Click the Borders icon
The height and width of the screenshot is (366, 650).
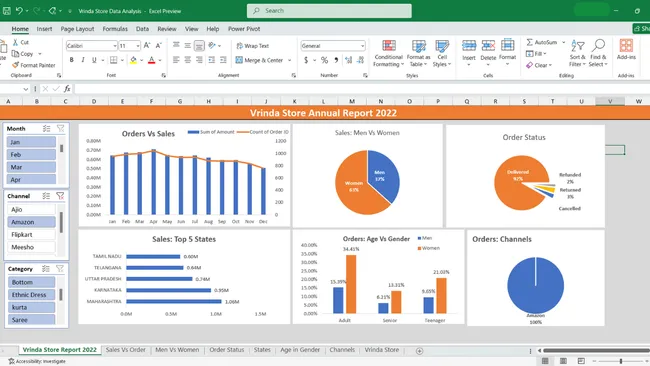[114, 60]
